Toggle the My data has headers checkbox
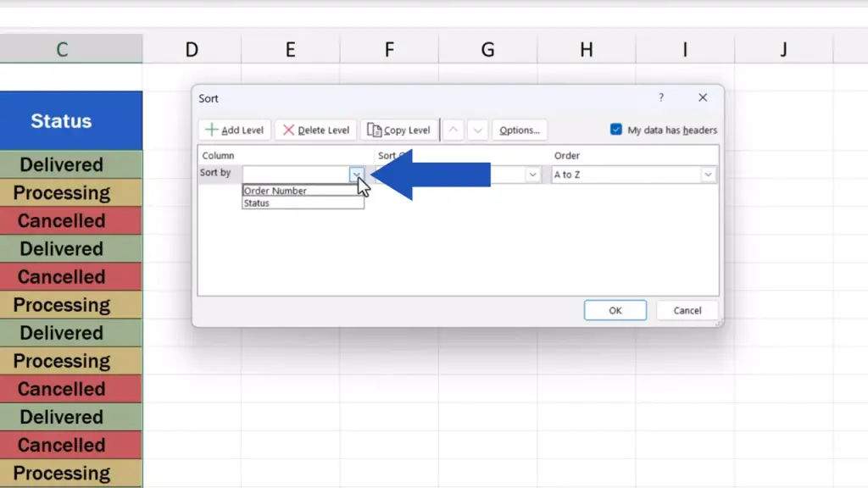 pyautogui.click(x=616, y=130)
